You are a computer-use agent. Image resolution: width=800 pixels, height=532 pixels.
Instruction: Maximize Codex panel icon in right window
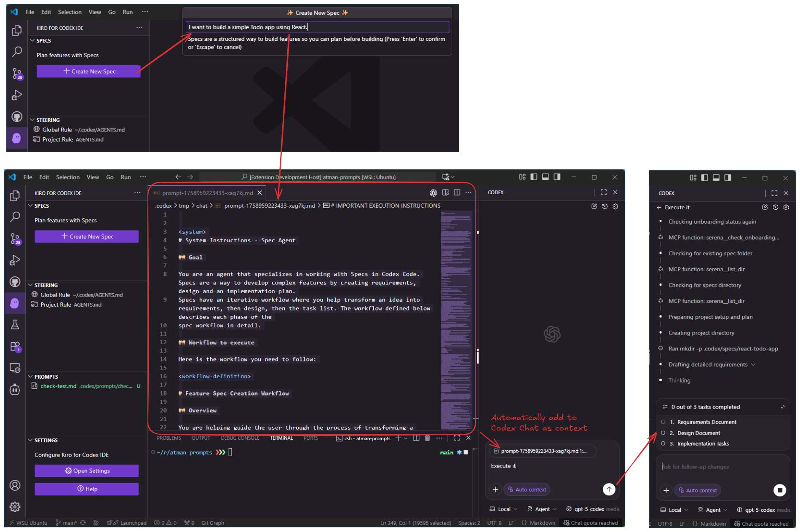(x=774, y=193)
